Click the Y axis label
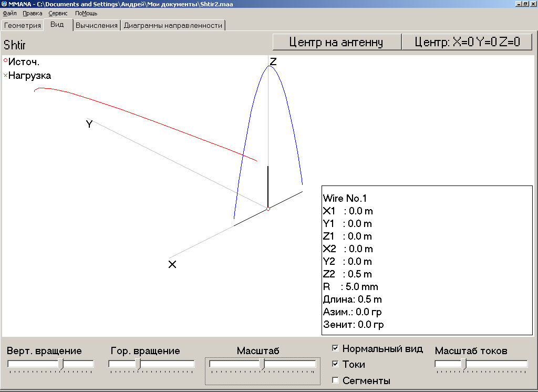The image size is (538, 392). pyautogui.click(x=89, y=124)
